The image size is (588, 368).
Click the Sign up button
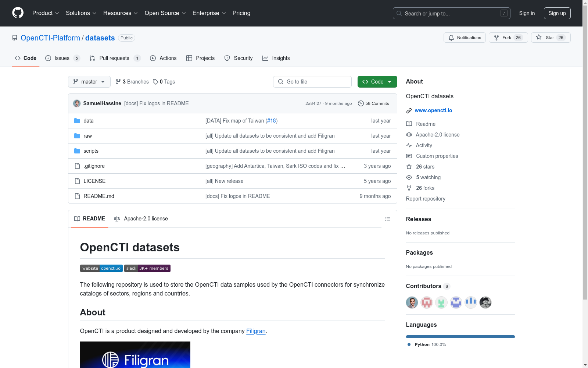pyautogui.click(x=557, y=13)
